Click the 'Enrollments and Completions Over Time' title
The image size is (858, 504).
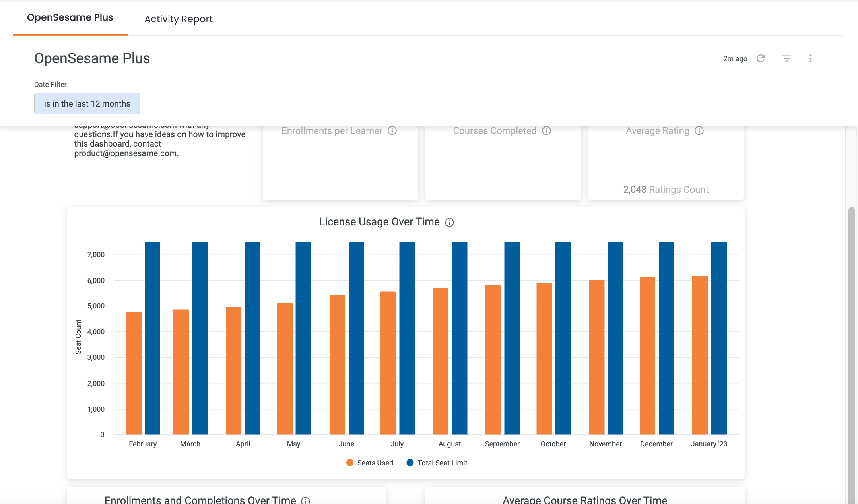pos(200,500)
